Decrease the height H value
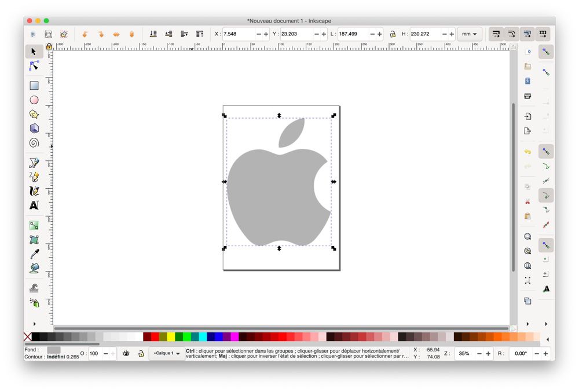The width and height of the screenshot is (579, 392). [x=444, y=34]
